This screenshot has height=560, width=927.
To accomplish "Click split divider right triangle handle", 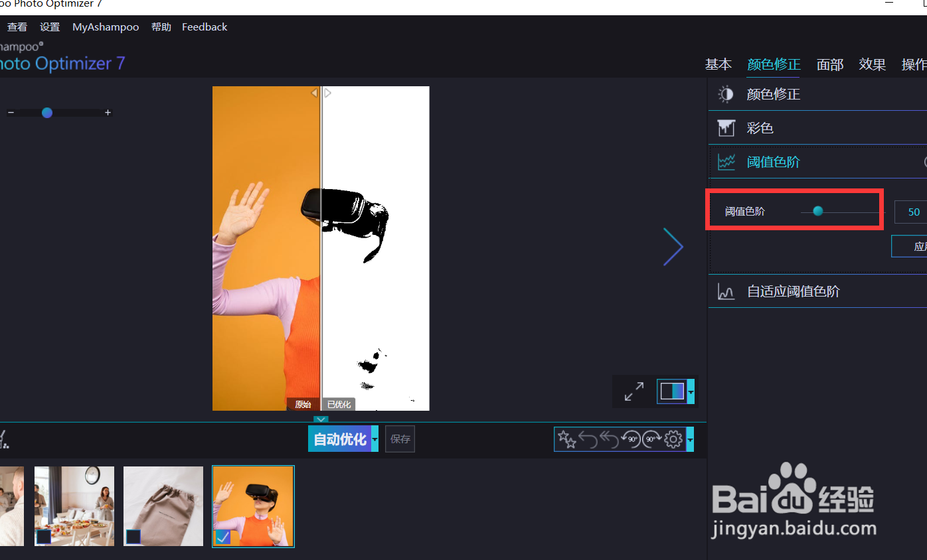I will (327, 94).
